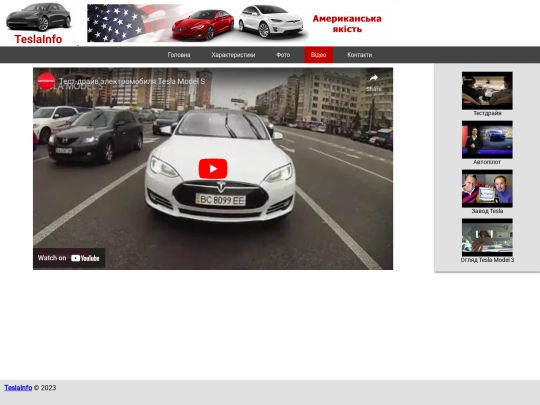Open the video via Watch on YouTube
Screen dimensions: 540x405
(x=69, y=258)
